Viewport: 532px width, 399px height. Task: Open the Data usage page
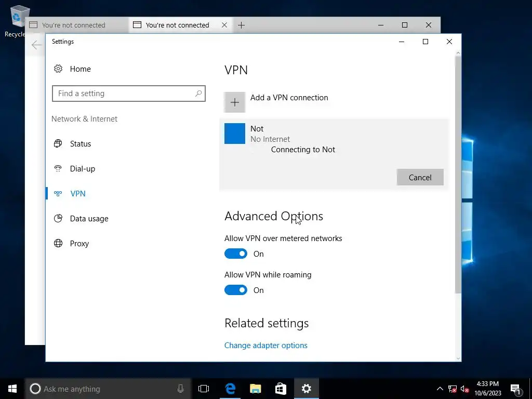click(89, 219)
